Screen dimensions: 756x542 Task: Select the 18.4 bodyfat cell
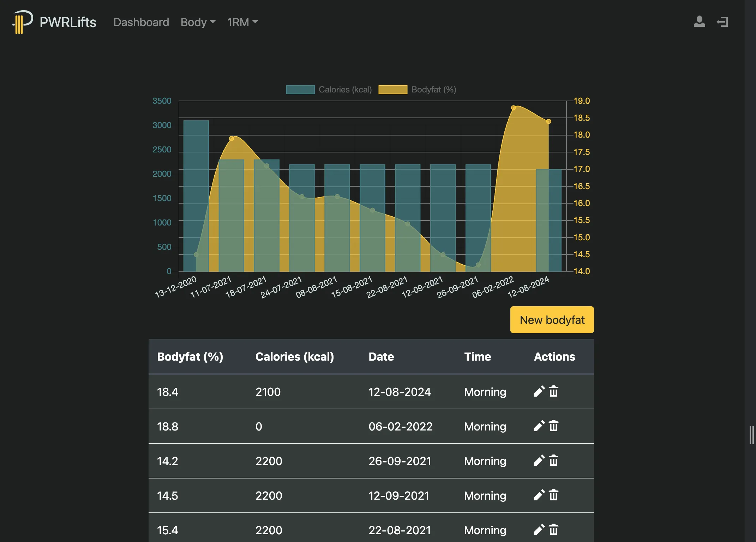pos(168,392)
